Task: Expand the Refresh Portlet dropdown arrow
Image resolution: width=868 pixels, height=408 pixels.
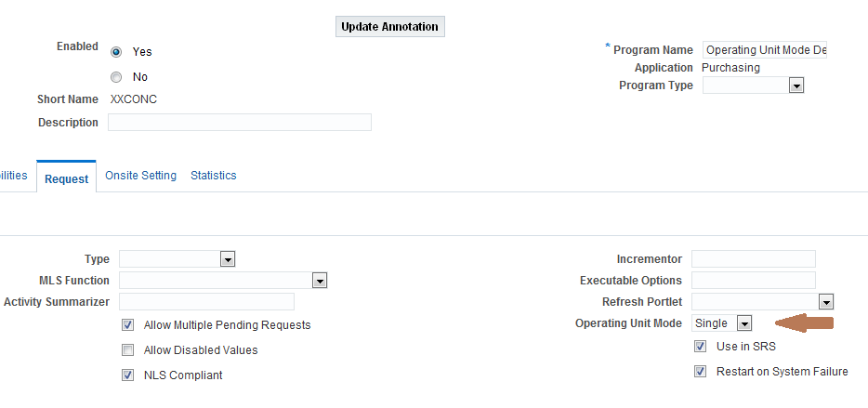Action: [826, 302]
